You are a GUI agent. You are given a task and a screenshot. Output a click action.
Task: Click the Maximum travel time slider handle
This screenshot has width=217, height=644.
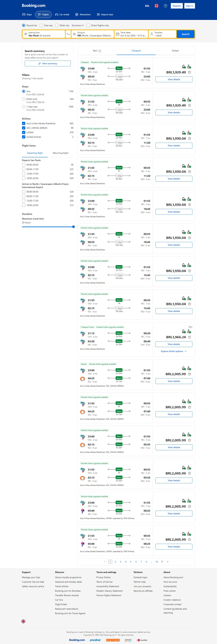73,227
